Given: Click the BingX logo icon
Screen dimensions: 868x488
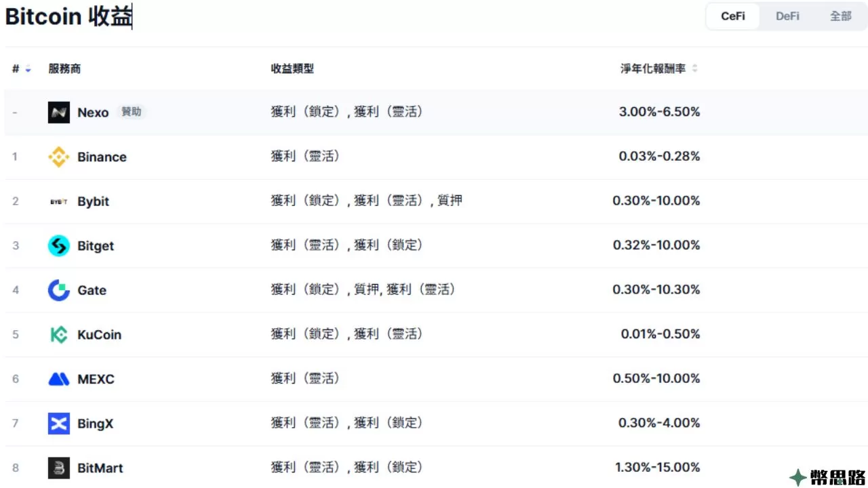Looking at the screenshot, I should 59,424.
